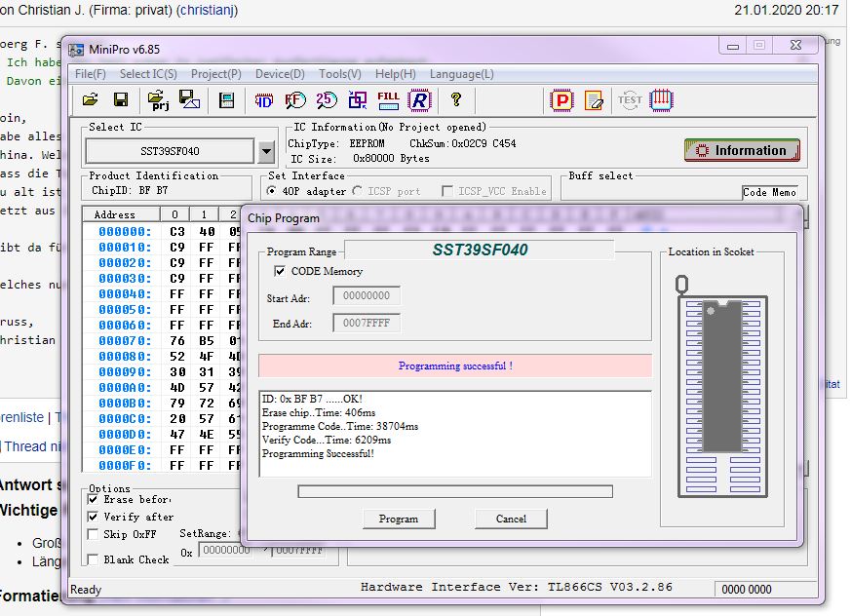This screenshot has width=851, height=616.
Task: Open the Select IC(S) menu
Action: [148, 74]
